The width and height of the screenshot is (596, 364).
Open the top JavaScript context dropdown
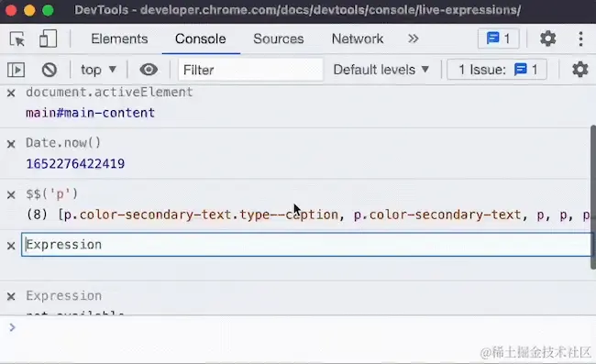point(98,70)
